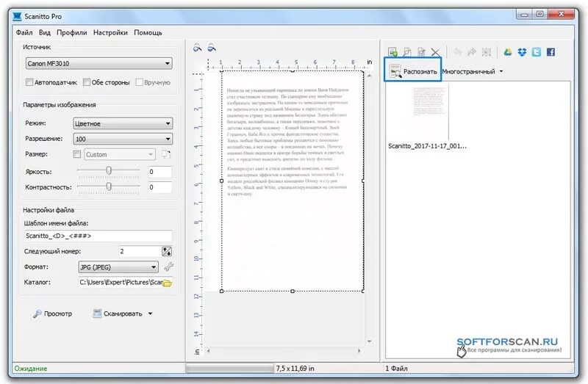The width and height of the screenshot is (588, 384).
Task: Click the Контрастность value field
Action: [x=160, y=187]
